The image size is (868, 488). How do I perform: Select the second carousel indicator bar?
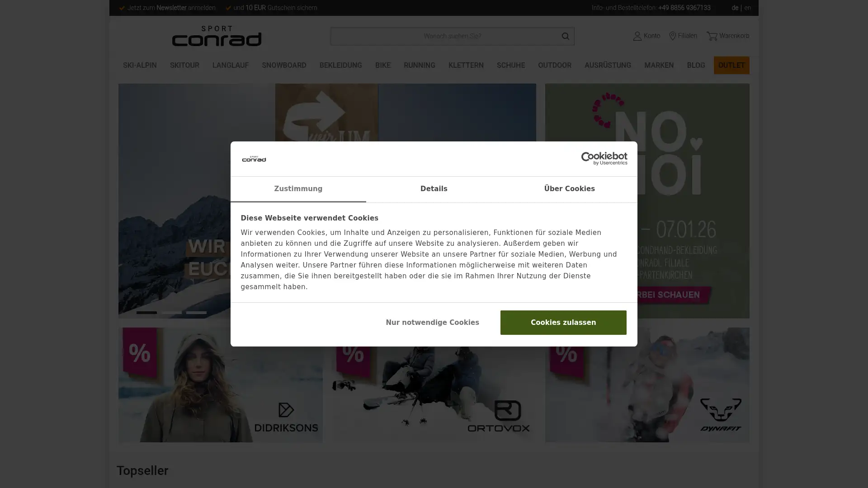point(171,312)
